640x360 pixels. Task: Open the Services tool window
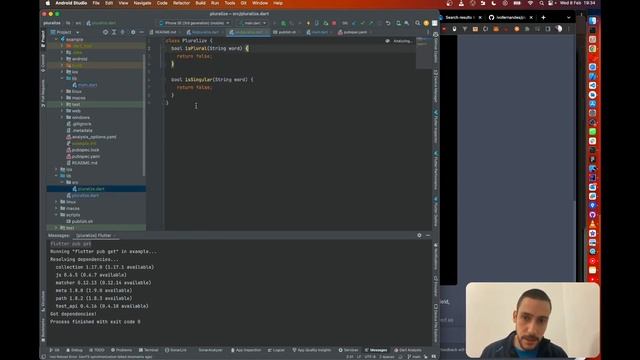(x=348, y=350)
